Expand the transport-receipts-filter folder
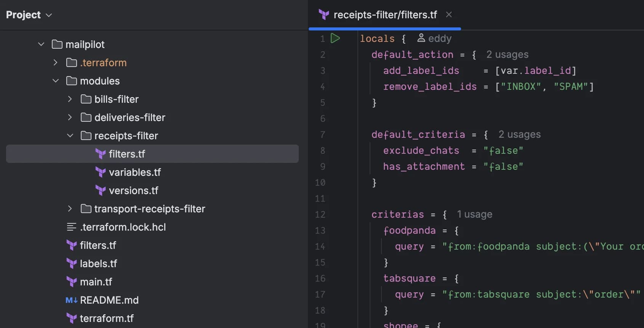This screenshot has height=328, width=644. 70,209
